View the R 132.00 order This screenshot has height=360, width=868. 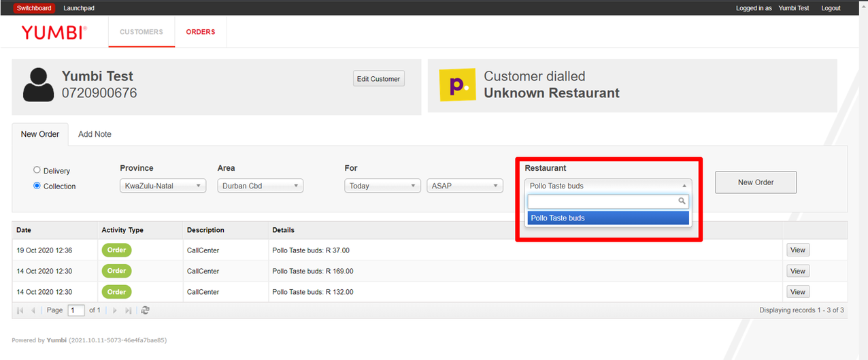tap(798, 292)
